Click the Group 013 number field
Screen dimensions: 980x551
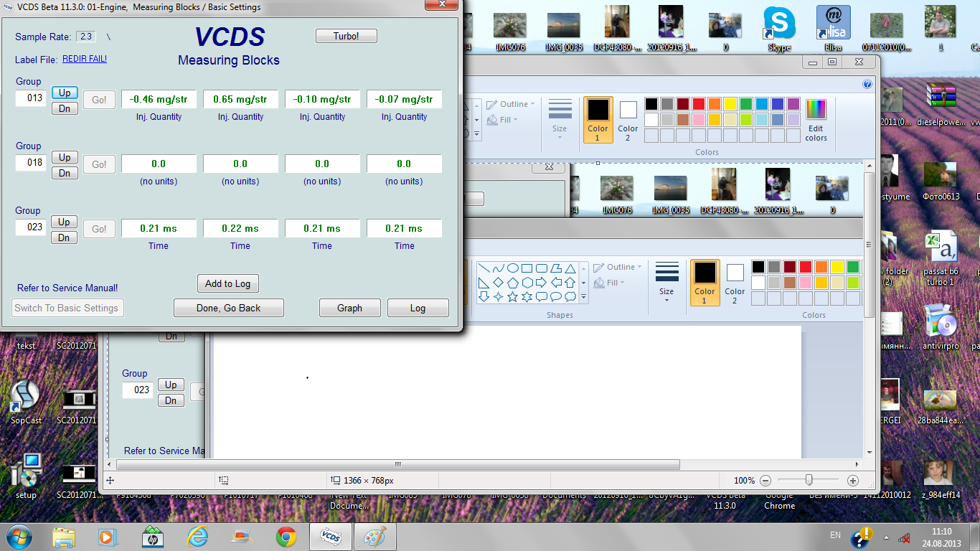(32, 98)
